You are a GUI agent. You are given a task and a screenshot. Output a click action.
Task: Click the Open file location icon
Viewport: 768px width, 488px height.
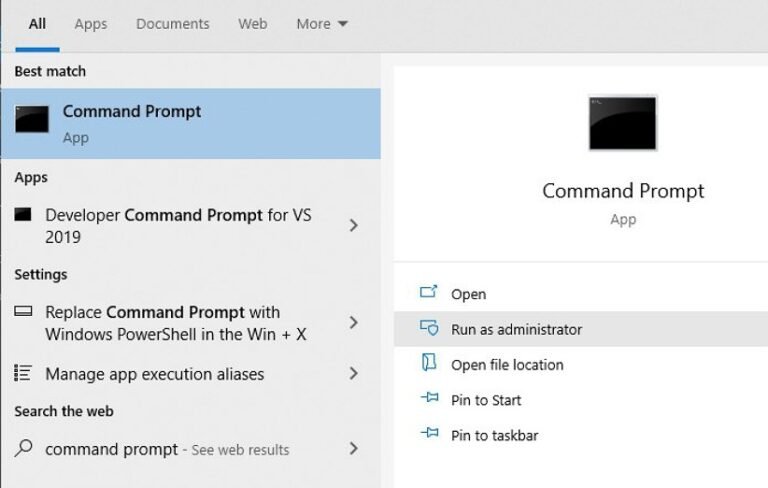[429, 364]
